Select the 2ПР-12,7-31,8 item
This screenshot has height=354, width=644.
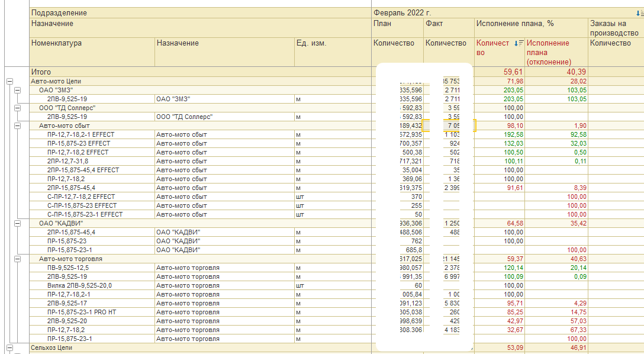(x=67, y=162)
